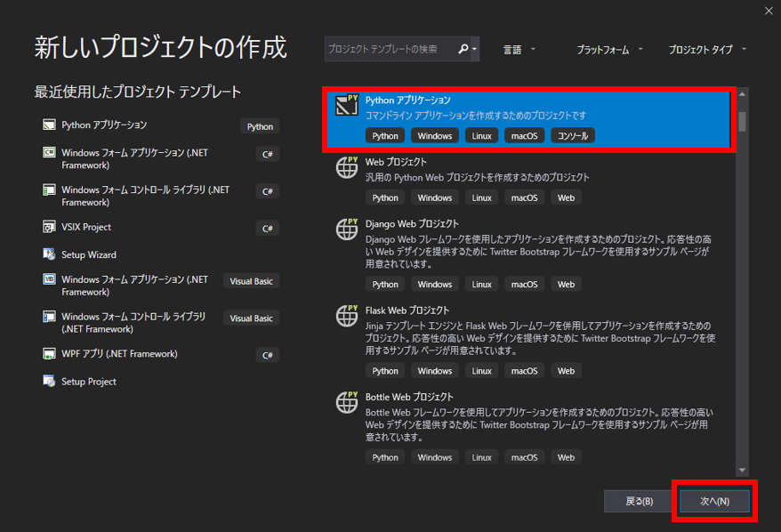Close the new project dialog

[x=769, y=11]
